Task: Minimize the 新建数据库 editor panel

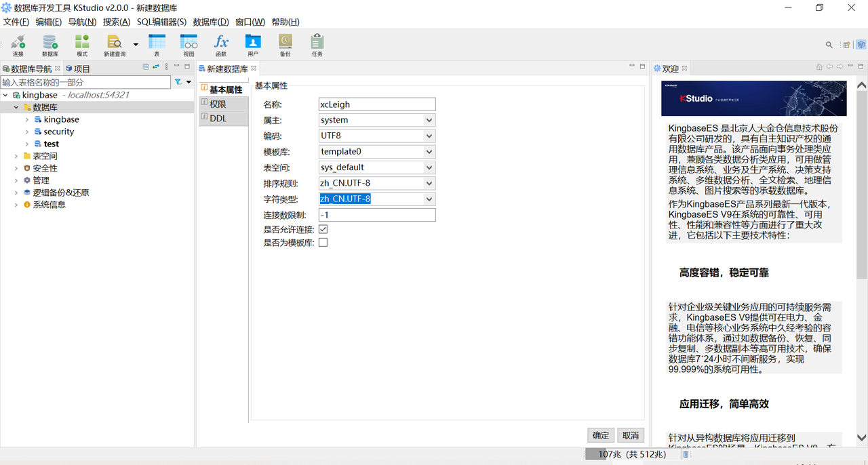Action: tap(631, 66)
